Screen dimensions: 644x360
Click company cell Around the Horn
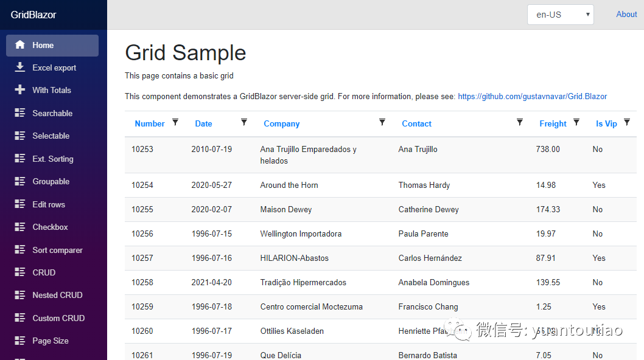coord(289,185)
